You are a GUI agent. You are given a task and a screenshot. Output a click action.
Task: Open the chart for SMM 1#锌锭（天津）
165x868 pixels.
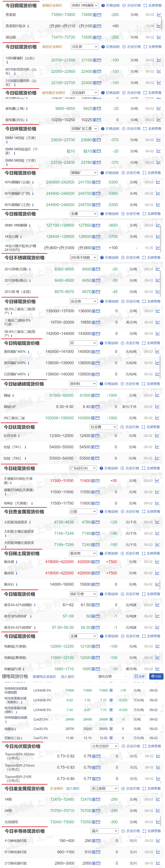point(159,140)
